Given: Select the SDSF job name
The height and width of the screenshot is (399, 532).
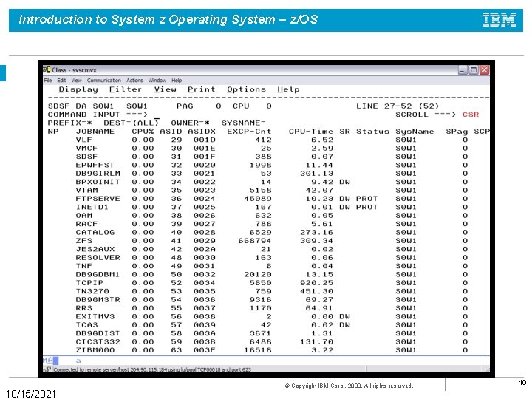Looking at the screenshot, I should pyautogui.click(x=86, y=157).
